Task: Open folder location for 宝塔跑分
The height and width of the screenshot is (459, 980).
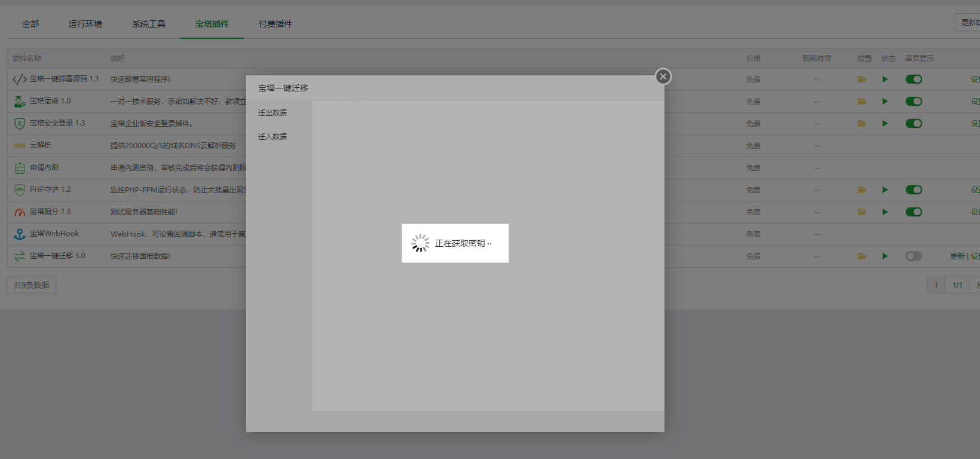Action: coord(862,212)
